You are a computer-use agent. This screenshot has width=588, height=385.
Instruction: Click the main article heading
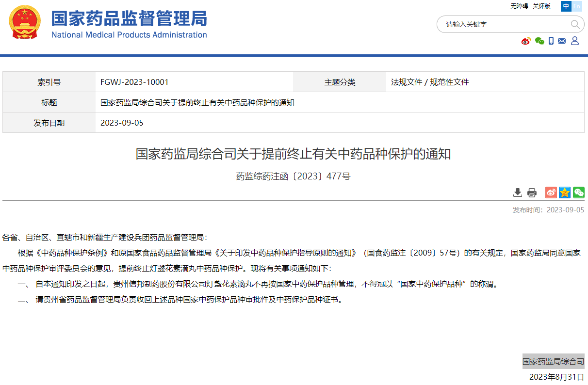coord(293,154)
